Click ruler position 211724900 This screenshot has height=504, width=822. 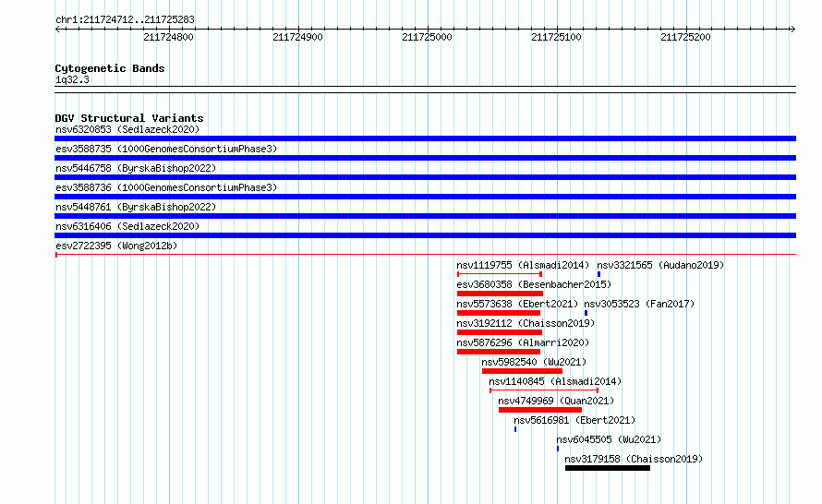pos(297,37)
